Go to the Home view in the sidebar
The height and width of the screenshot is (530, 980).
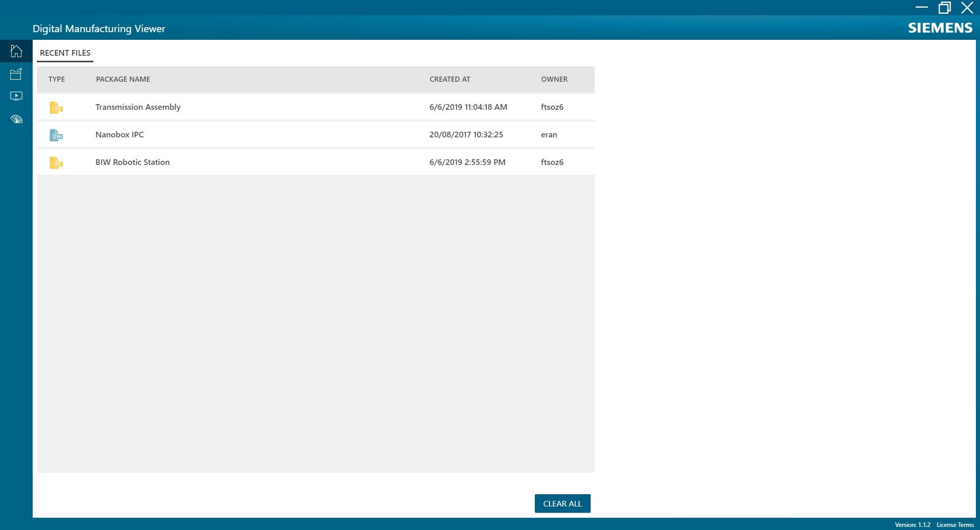(x=16, y=51)
